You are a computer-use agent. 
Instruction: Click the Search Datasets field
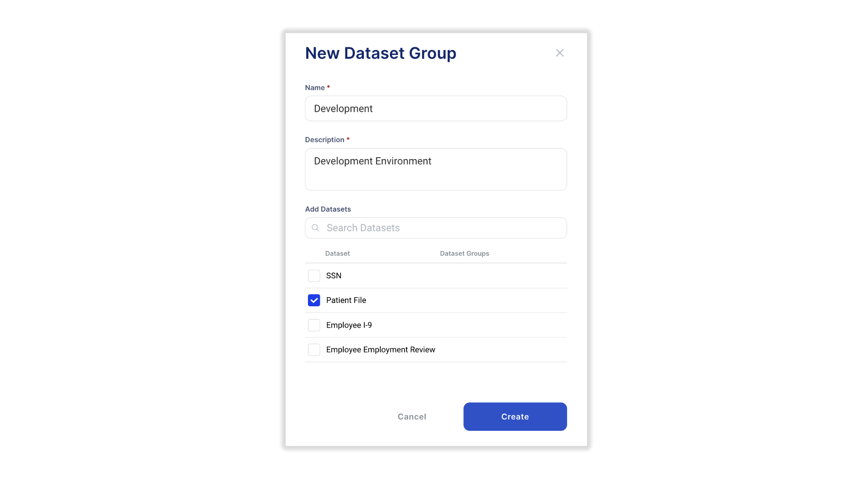click(x=436, y=228)
